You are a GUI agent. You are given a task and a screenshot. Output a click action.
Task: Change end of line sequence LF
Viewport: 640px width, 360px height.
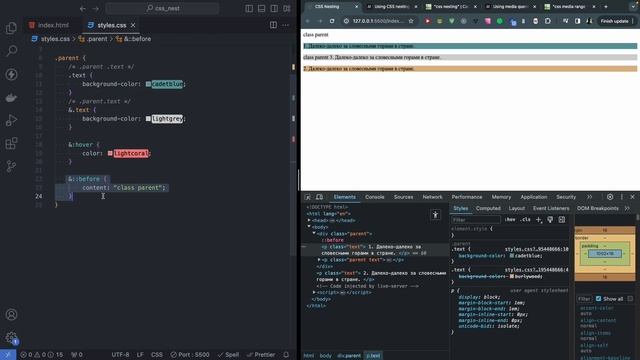[140, 355]
